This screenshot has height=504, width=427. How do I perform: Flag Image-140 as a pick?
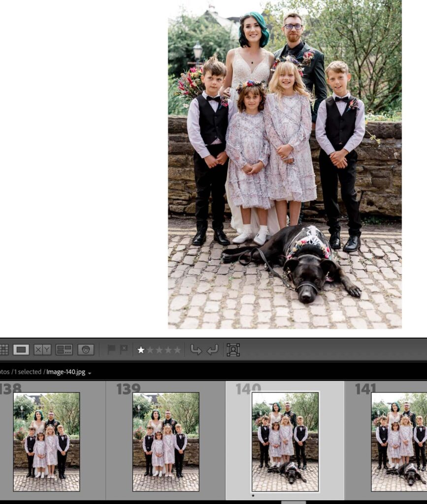pos(111,350)
